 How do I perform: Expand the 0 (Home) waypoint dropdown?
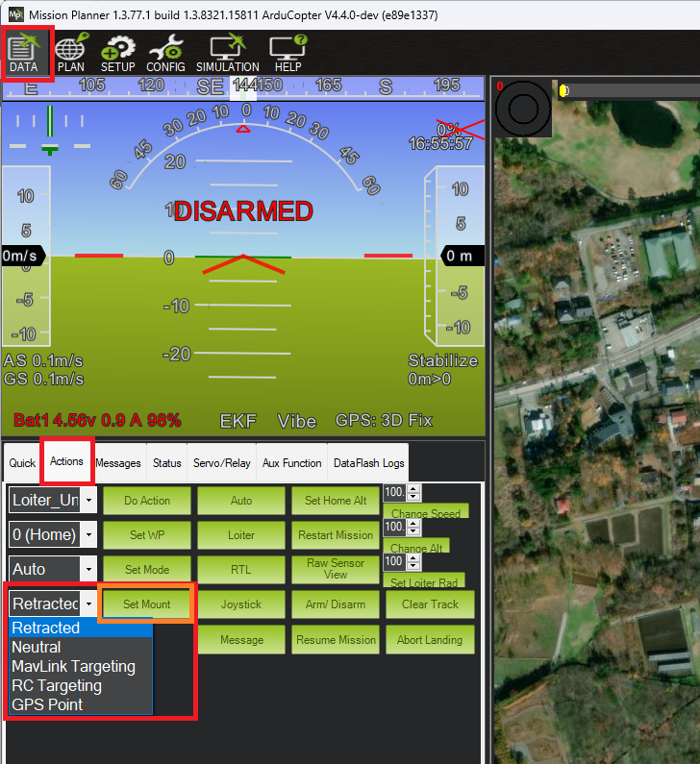click(88, 535)
